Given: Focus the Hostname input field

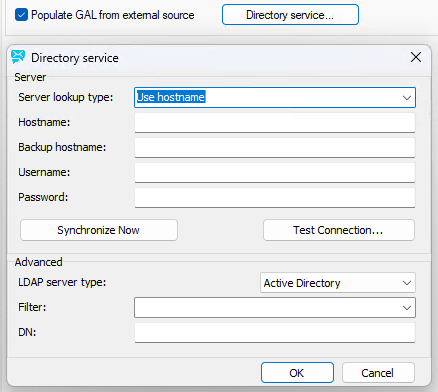Looking at the screenshot, I should click(x=275, y=122).
